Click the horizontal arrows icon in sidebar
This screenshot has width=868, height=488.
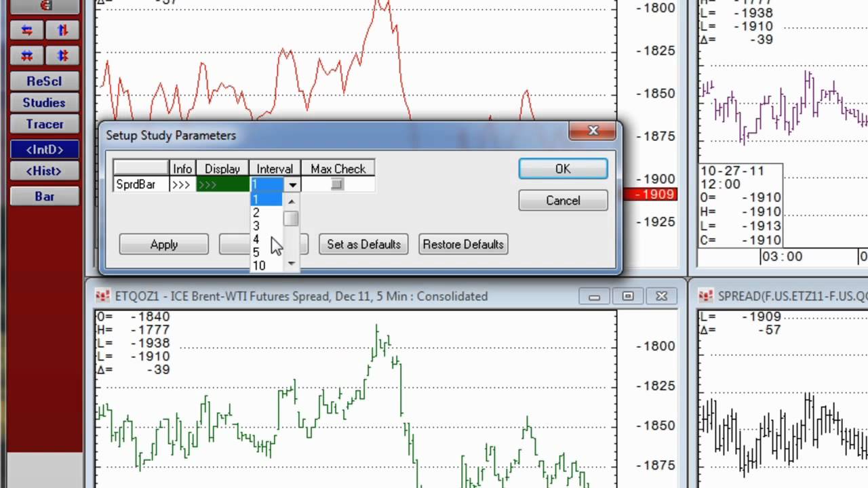[27, 30]
